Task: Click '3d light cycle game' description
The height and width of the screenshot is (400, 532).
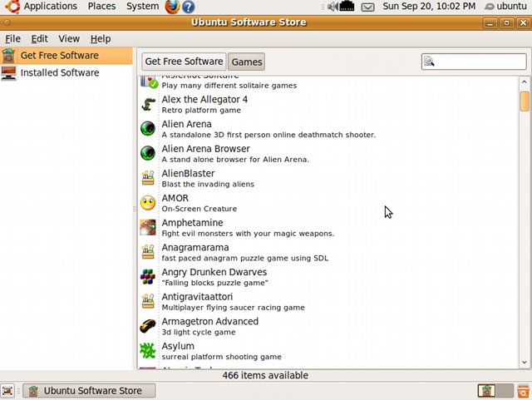Action: (x=199, y=333)
